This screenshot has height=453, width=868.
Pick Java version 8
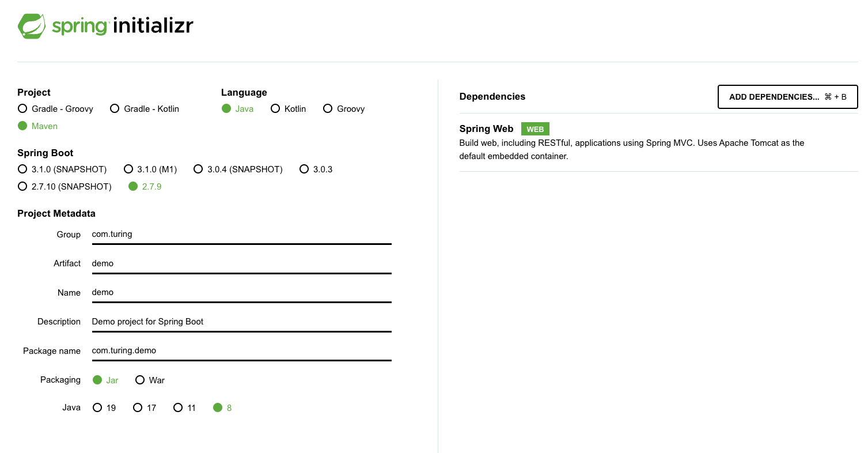(222, 407)
